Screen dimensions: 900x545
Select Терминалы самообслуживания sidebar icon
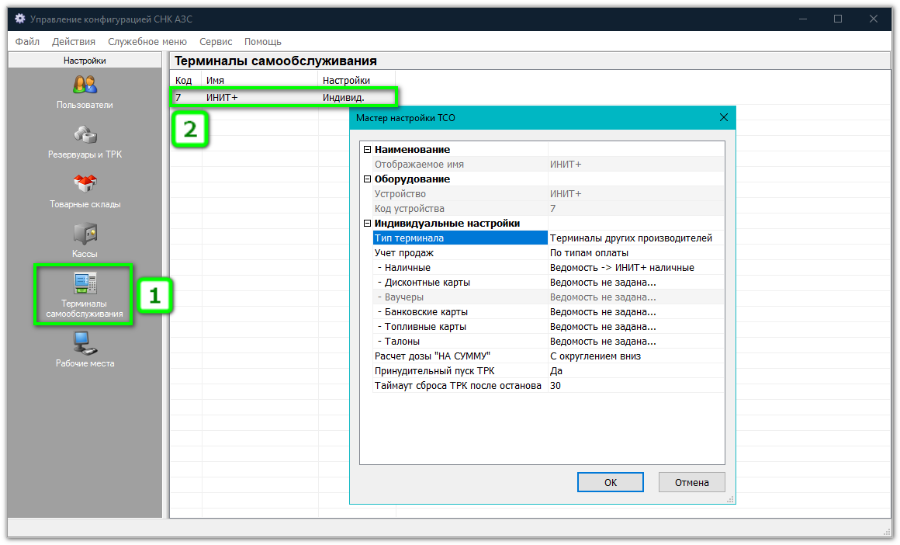[x=85, y=285]
